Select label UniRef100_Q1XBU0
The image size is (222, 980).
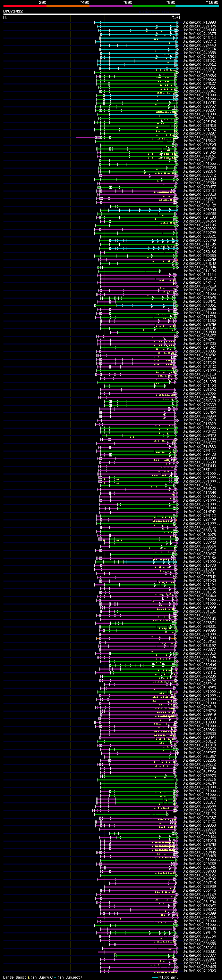199,459
